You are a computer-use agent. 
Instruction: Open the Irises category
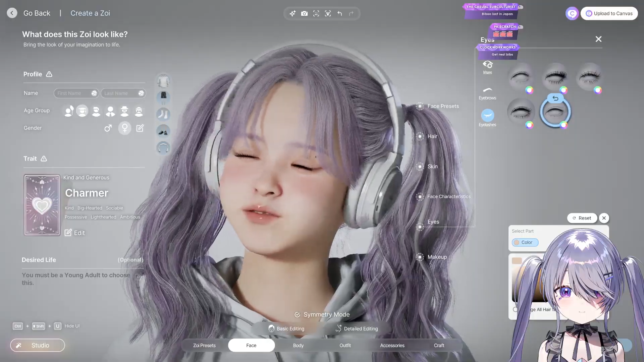[487, 67]
